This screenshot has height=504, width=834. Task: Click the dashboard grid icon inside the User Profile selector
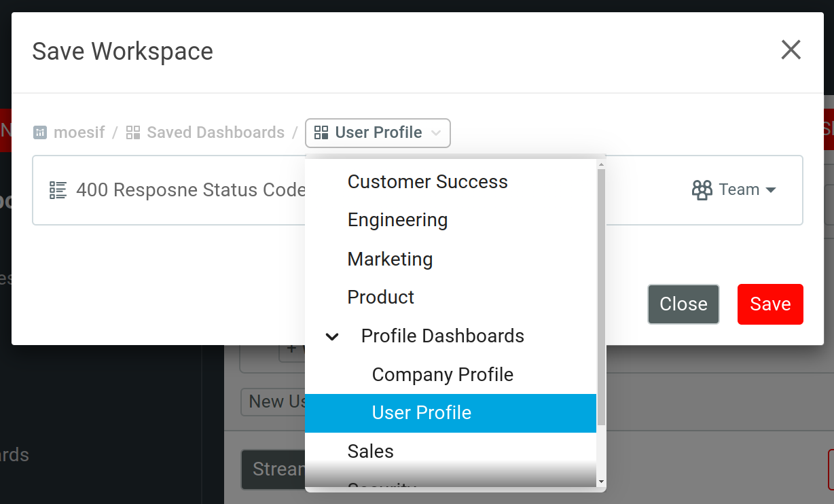click(323, 133)
